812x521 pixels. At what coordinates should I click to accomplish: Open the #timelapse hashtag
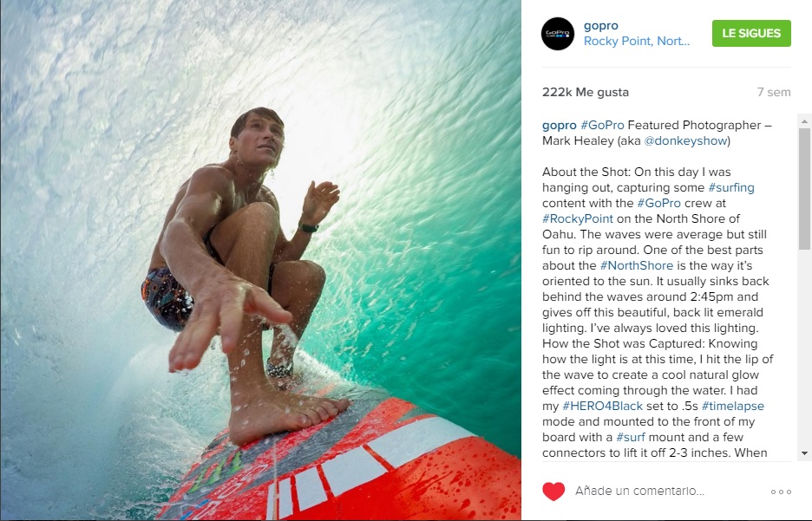point(733,407)
